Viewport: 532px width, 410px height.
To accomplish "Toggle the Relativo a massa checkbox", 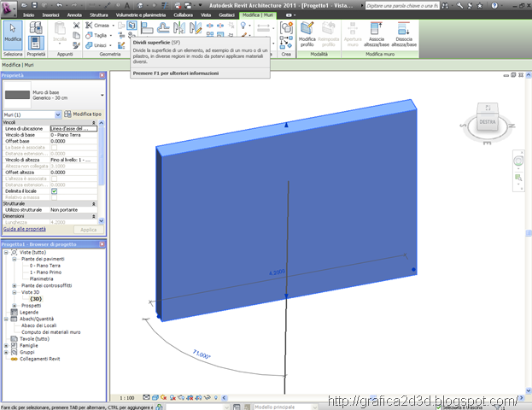I will (x=54, y=197).
